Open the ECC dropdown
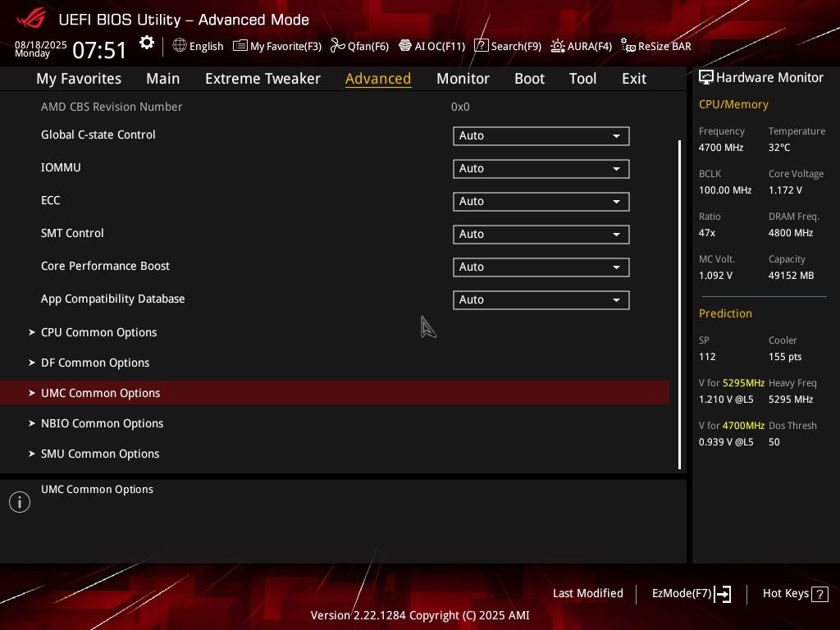Screen dimensions: 840x630 pyautogui.click(x=541, y=202)
